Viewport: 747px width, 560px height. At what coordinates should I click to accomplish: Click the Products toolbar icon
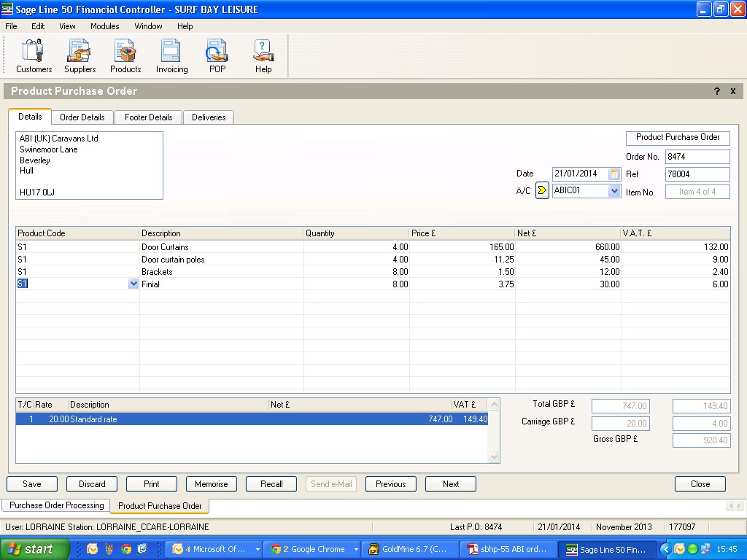[x=125, y=55]
